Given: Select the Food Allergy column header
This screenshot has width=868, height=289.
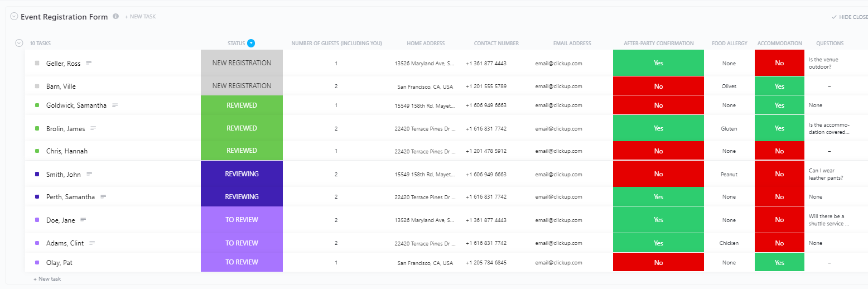Looking at the screenshot, I should tap(729, 44).
